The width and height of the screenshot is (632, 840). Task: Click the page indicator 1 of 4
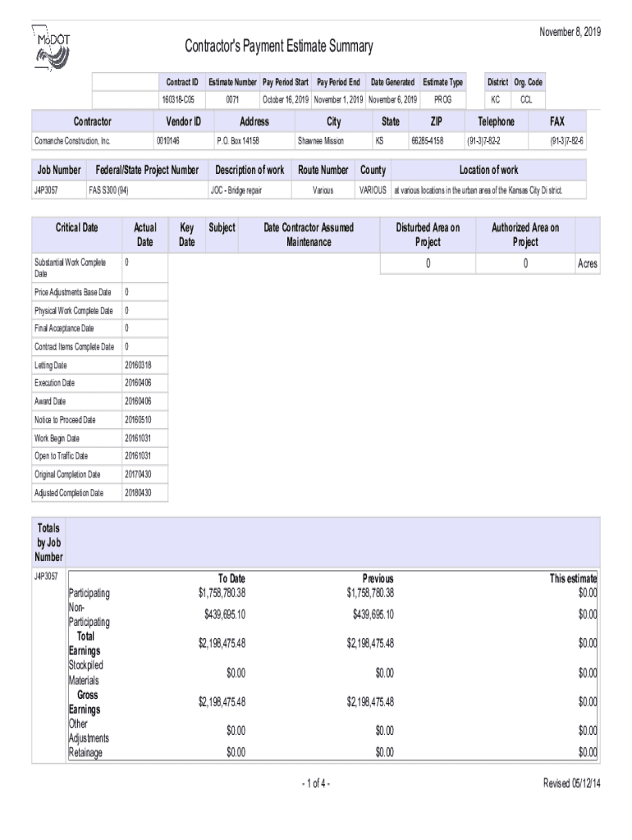tap(316, 783)
